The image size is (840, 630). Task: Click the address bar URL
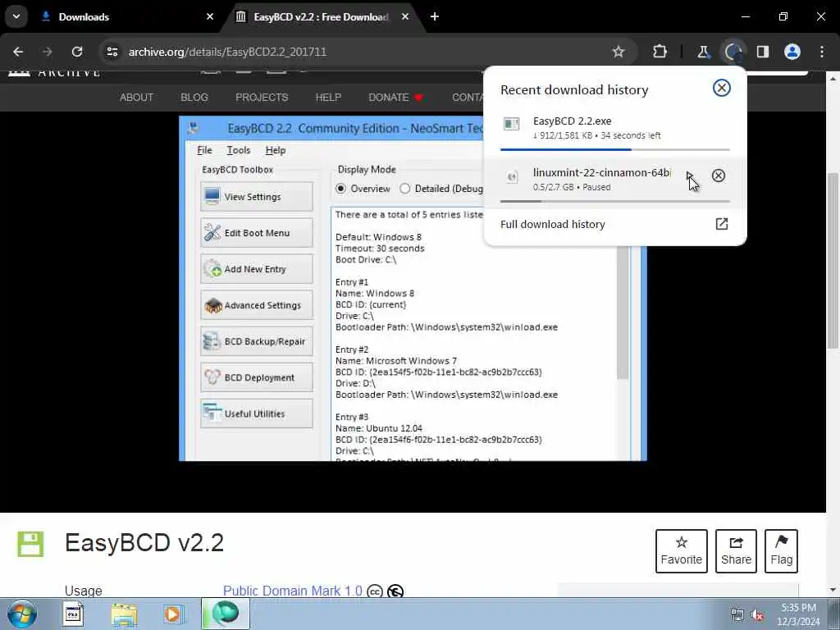[x=227, y=52]
